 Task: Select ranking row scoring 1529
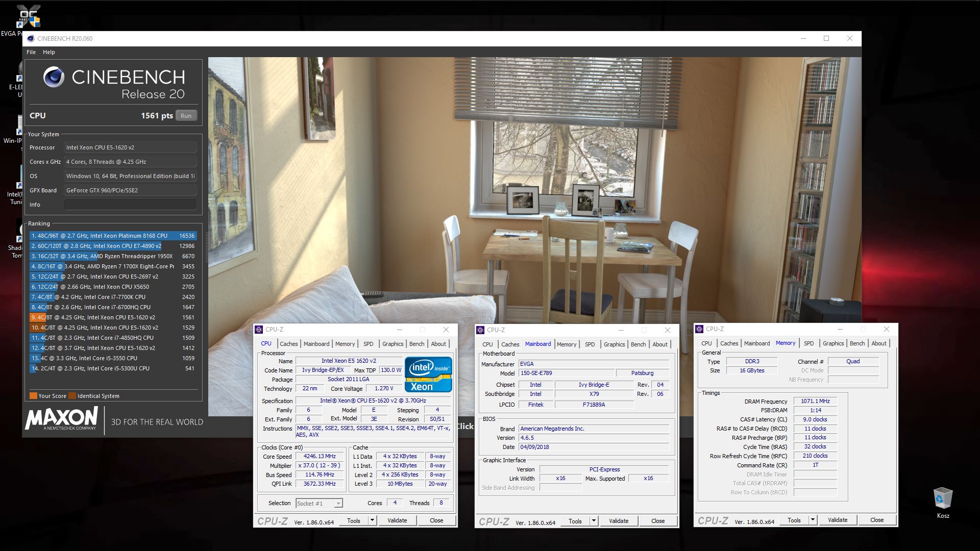tap(113, 328)
